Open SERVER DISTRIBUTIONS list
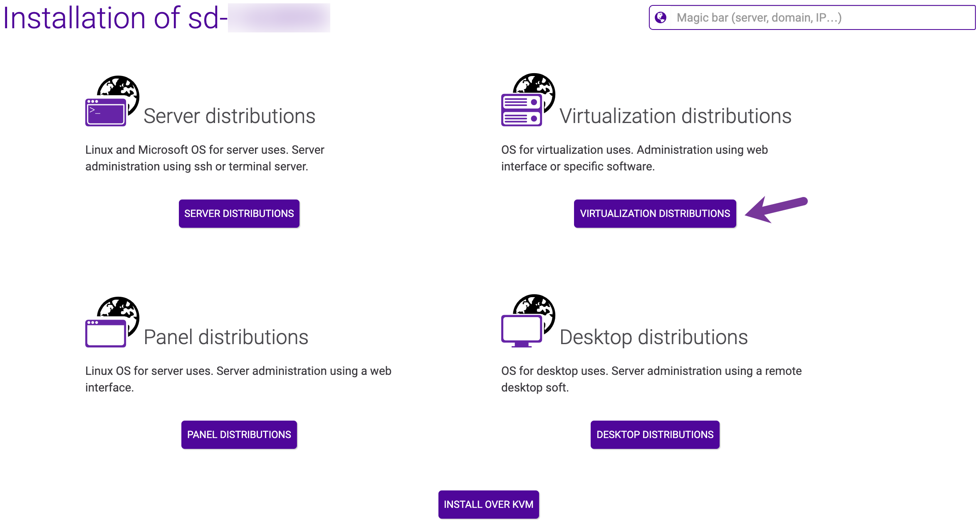Image resolution: width=980 pixels, height=527 pixels. click(239, 214)
